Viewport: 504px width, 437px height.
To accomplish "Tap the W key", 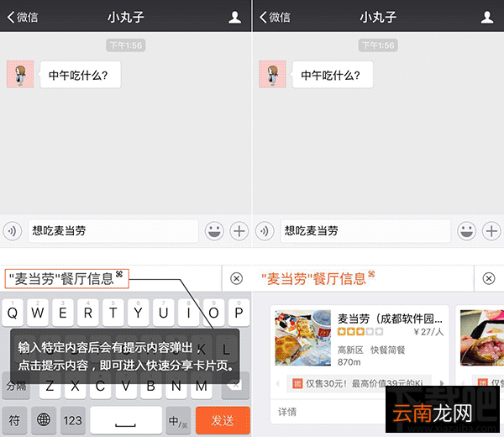I will 38,313.
